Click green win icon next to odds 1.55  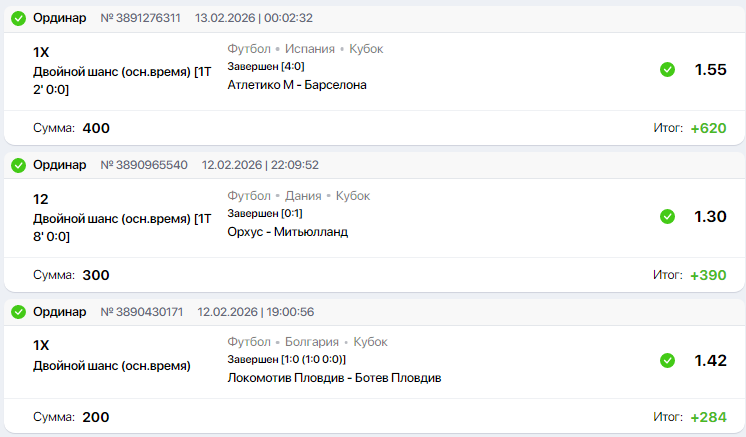point(667,69)
